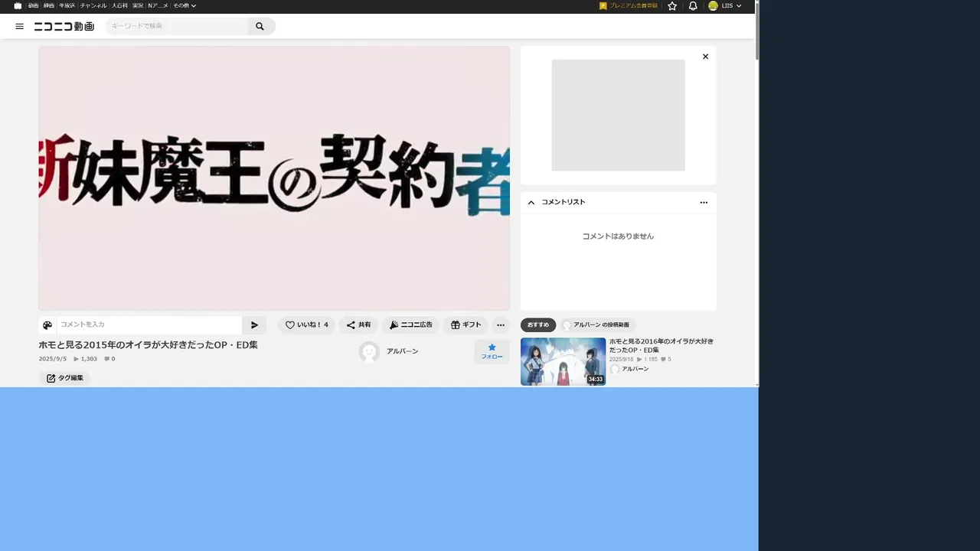Click the 共有 share button

point(358,325)
